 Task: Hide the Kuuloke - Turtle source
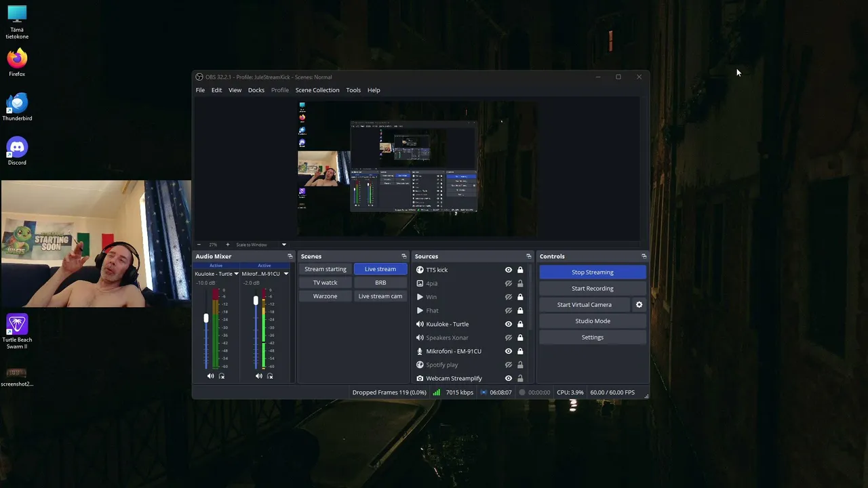(508, 324)
